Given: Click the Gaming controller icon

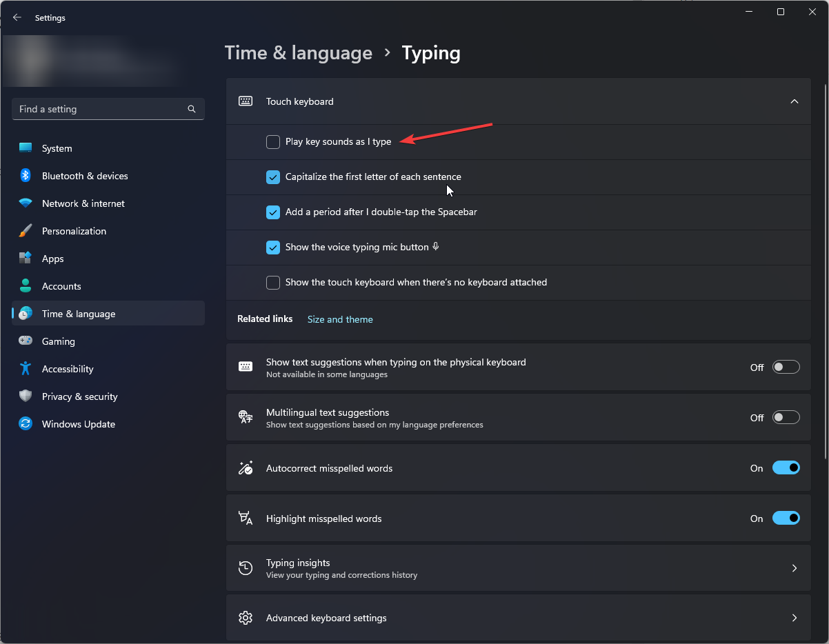Looking at the screenshot, I should tap(26, 341).
